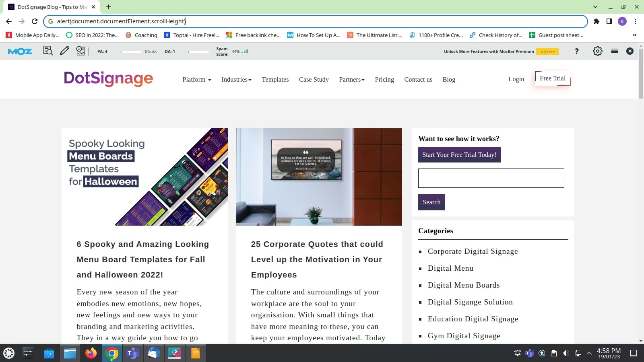
Task: Click the Moz logo in the toolbar
Action: [20, 51]
